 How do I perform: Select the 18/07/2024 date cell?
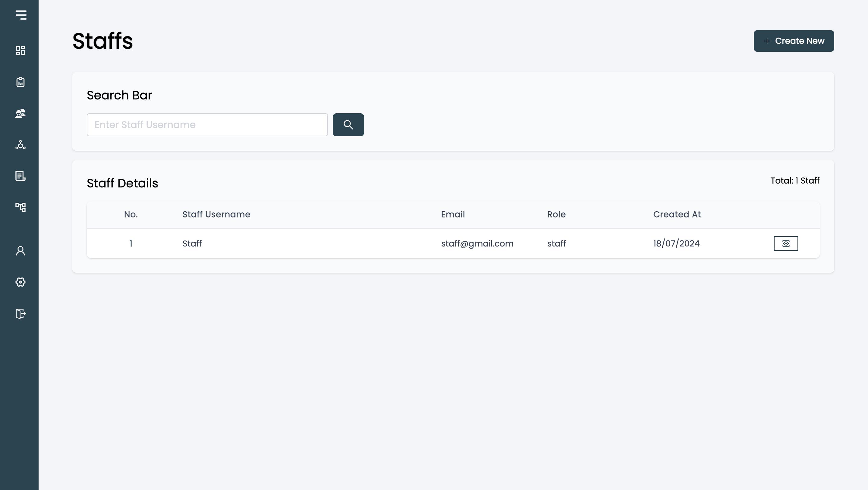click(x=676, y=243)
